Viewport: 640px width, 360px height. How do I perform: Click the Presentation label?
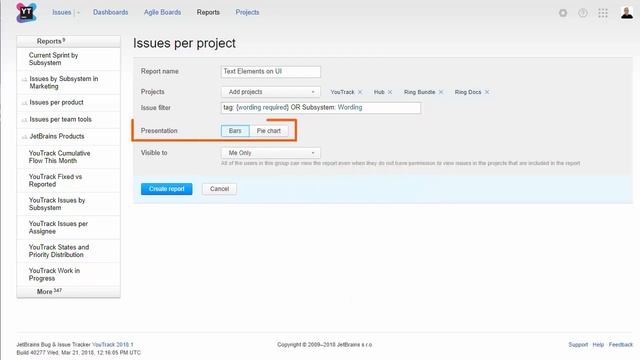[159, 131]
